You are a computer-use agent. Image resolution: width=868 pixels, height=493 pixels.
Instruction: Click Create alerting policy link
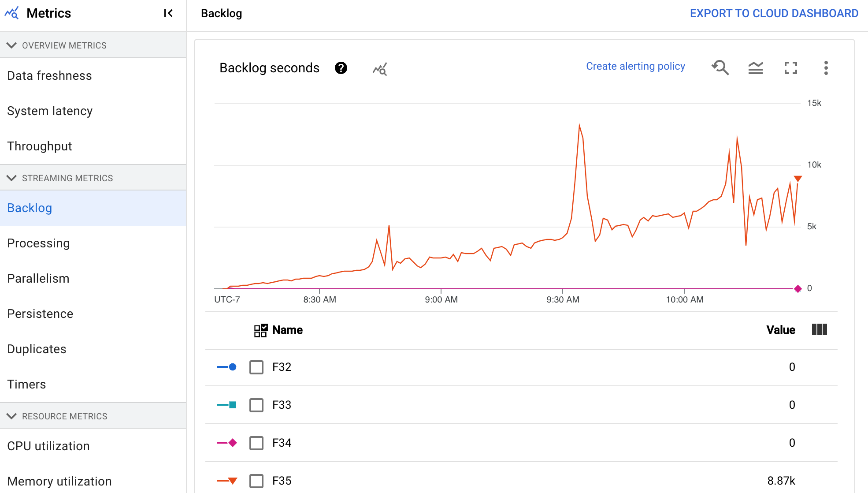(x=635, y=66)
